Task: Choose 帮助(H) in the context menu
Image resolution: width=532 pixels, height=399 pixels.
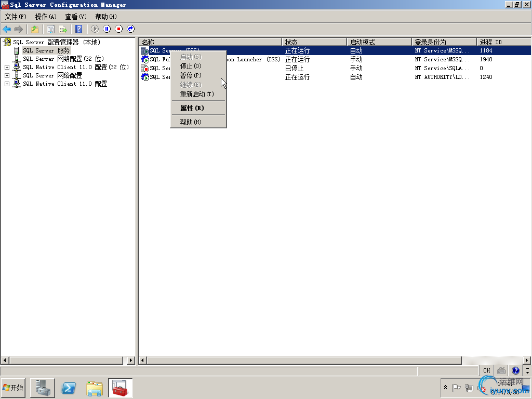Action: (x=198, y=122)
